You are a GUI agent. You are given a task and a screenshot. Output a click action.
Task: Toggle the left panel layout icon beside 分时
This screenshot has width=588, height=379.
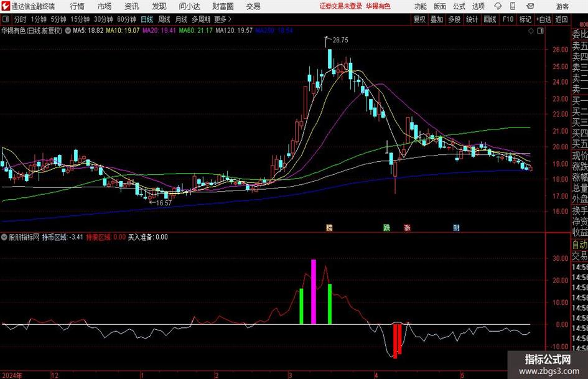(x=5, y=19)
